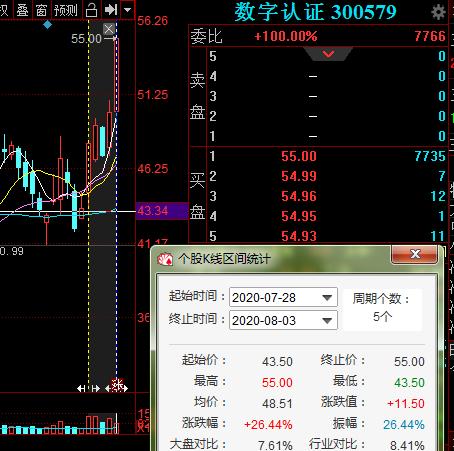The height and width of the screenshot is (451, 454).
Task: Click the dialog's card logo icon
Action: tap(165, 259)
